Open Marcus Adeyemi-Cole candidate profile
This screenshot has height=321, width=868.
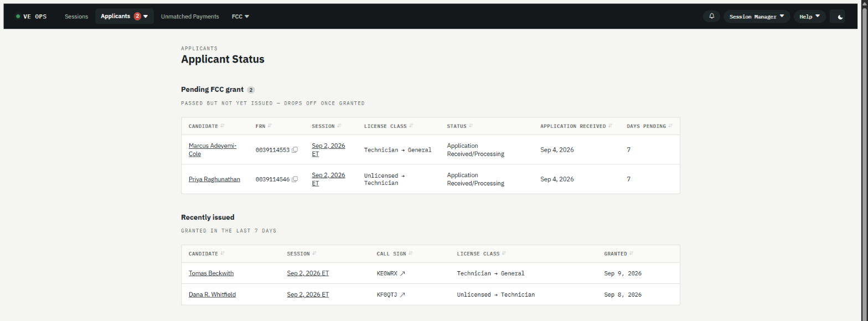coord(213,150)
